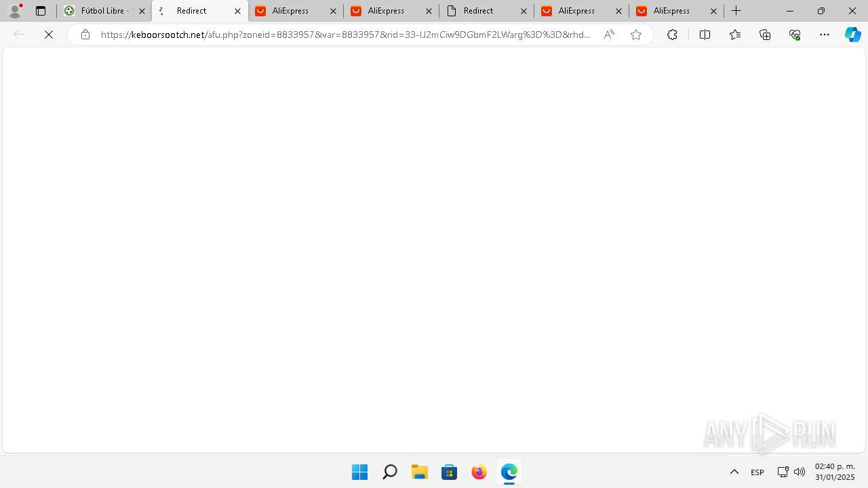Select the active Redirect tab
Viewport: 868px width, 488px height.
point(199,11)
